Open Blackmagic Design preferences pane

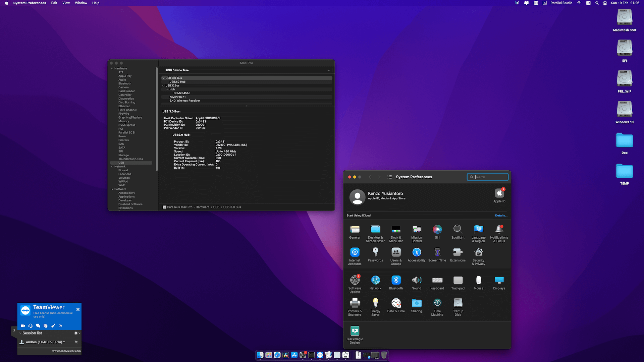pos(355,335)
